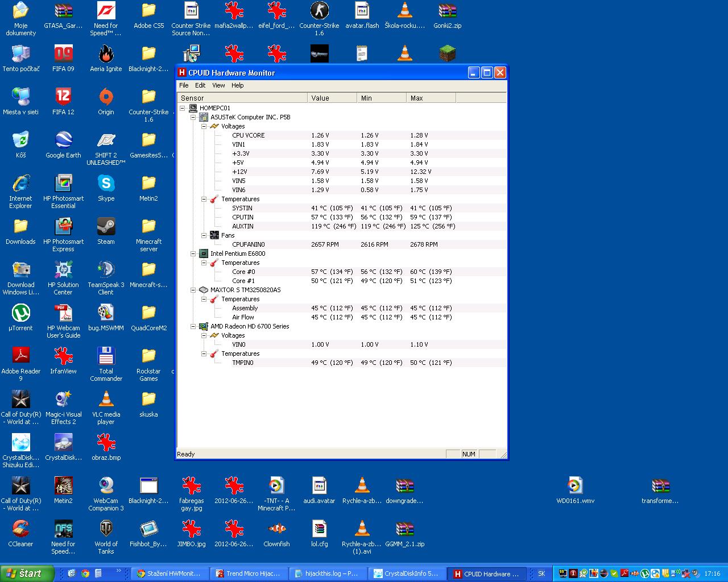Open the Stažení HWMonitor Chrome taskbar item
The width and height of the screenshot is (728, 582).
(x=169, y=573)
